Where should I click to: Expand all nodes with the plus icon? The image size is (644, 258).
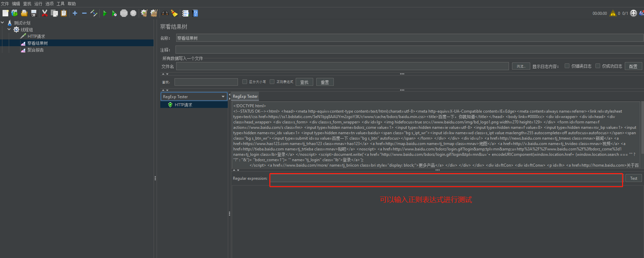(75, 13)
